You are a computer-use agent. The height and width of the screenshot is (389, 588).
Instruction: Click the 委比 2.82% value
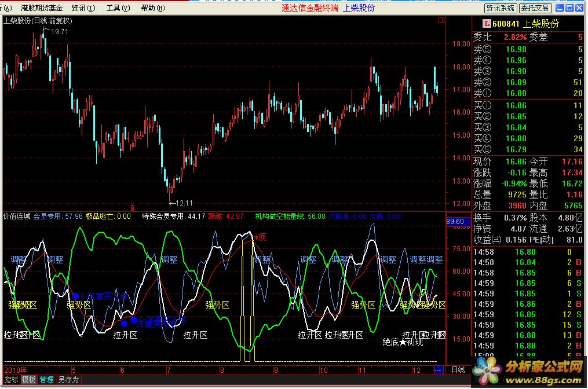pos(515,37)
